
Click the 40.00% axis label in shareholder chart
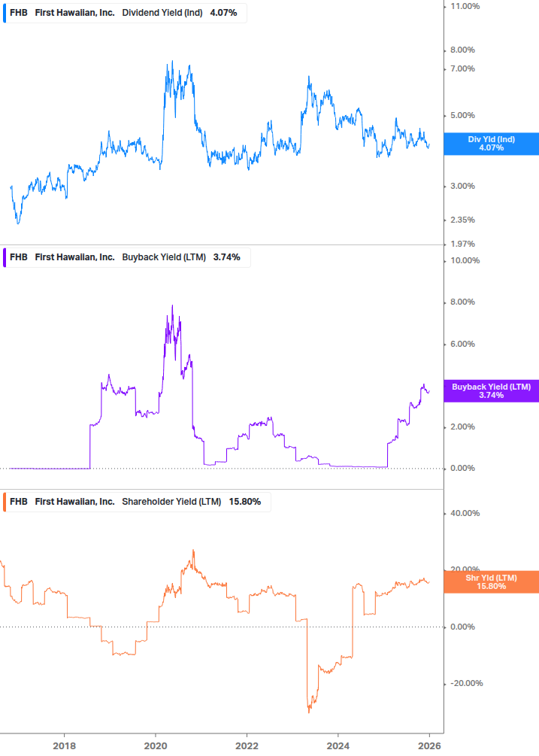pos(465,513)
